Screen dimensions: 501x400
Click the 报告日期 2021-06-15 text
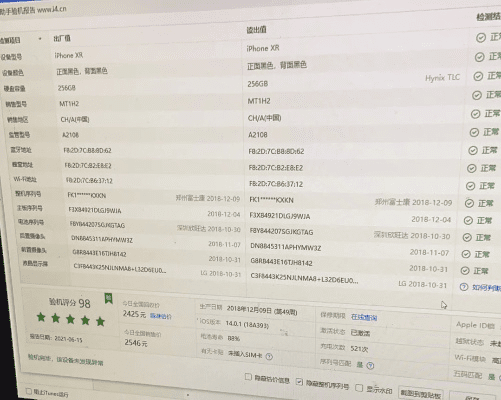pyautogui.click(x=56, y=338)
